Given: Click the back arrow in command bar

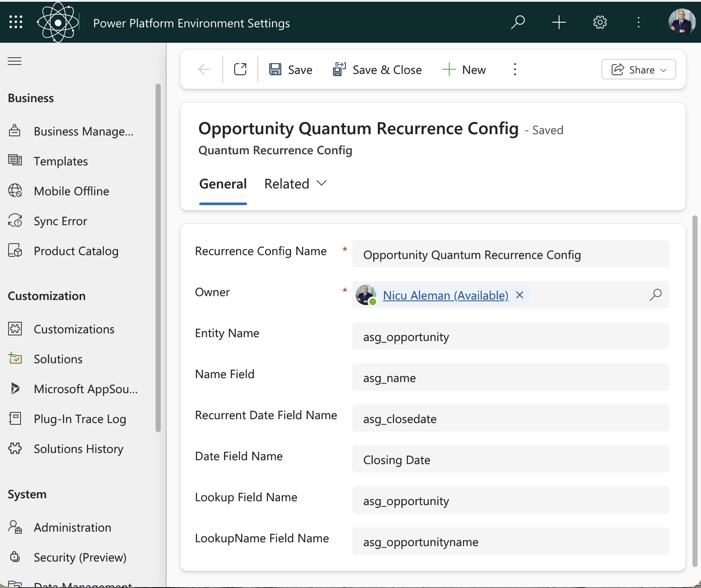Looking at the screenshot, I should (204, 69).
